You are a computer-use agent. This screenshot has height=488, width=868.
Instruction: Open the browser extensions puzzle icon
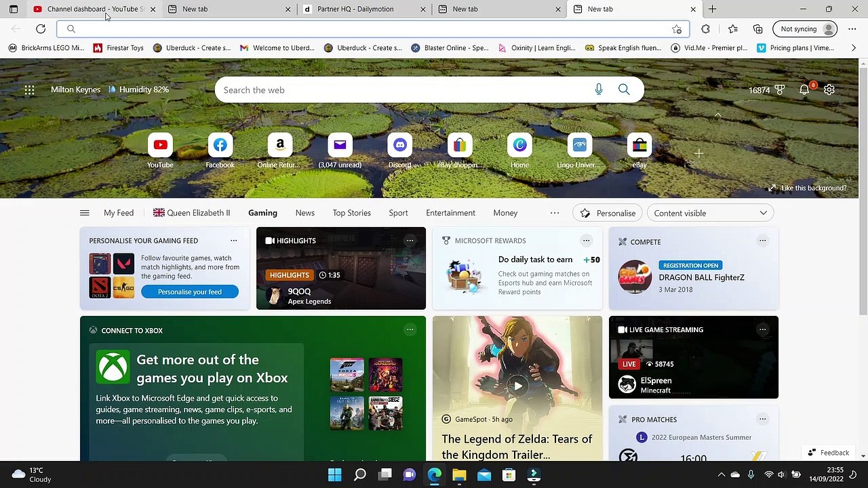click(x=706, y=29)
